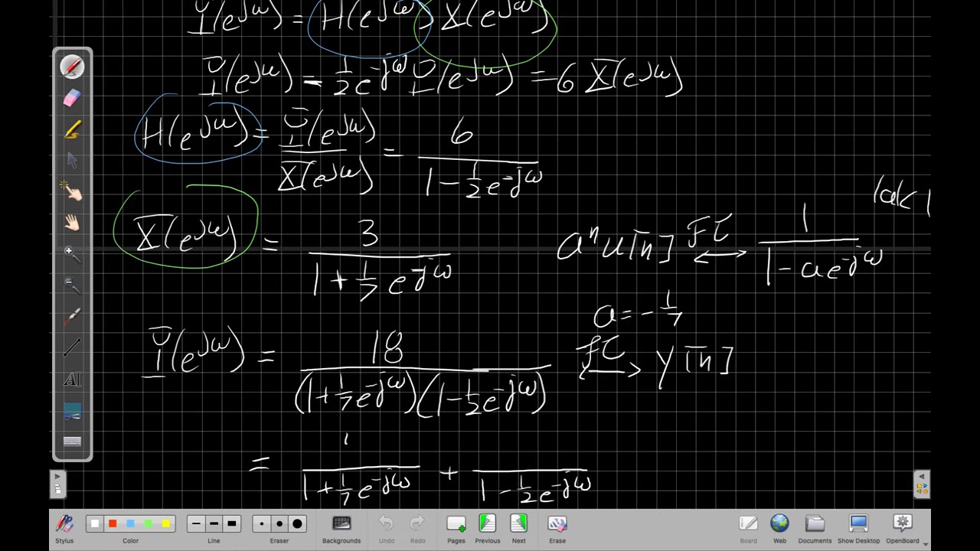Show the virtual keyboard
The image size is (980, 551).
[x=72, y=442]
